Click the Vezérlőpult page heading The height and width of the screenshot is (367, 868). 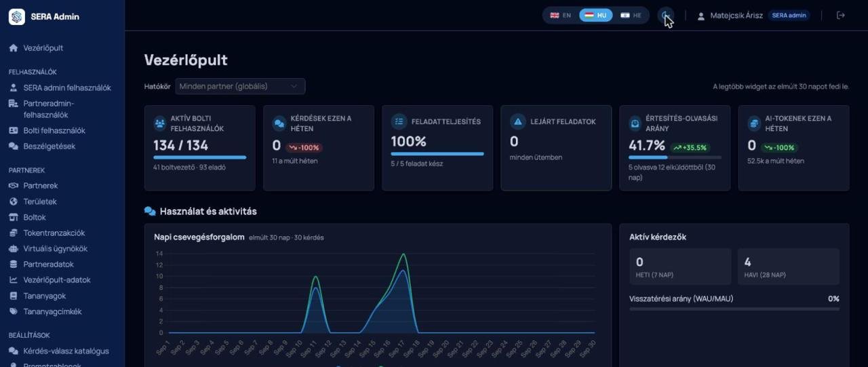point(186,60)
